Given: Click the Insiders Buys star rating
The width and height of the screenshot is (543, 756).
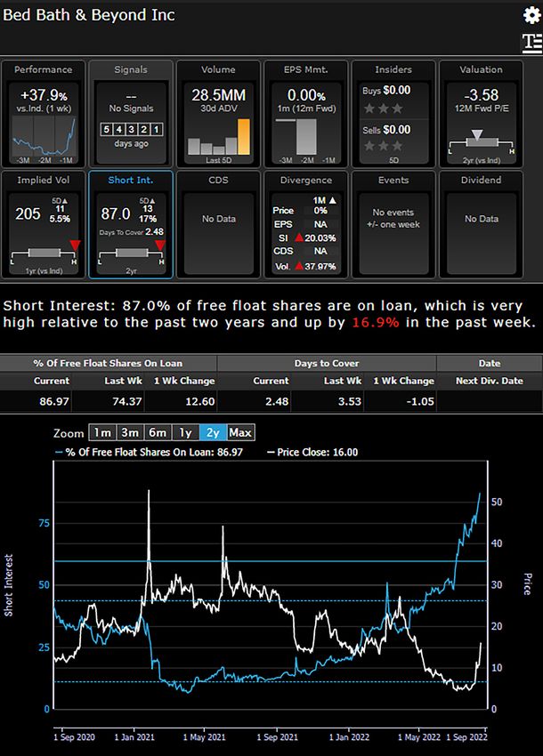Looking at the screenshot, I should pos(384,109).
